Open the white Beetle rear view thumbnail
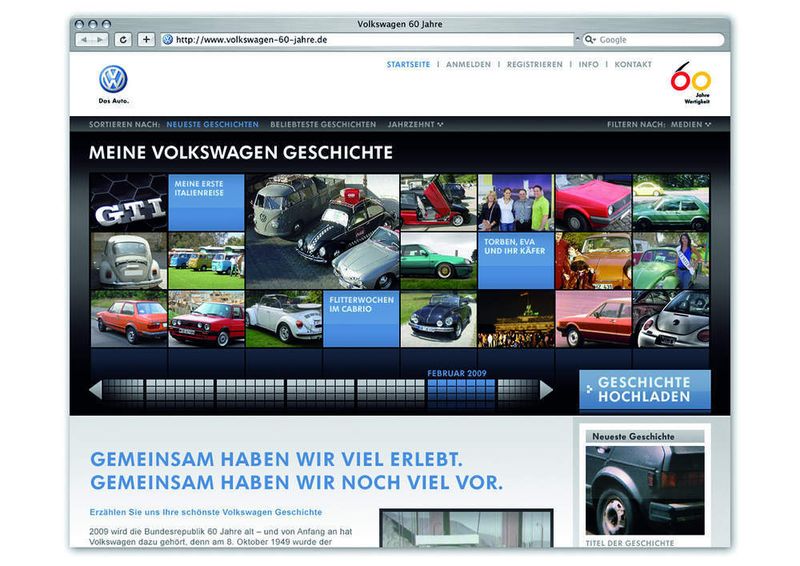Image resolution: width=800 pixels, height=566 pixels. coord(129,261)
